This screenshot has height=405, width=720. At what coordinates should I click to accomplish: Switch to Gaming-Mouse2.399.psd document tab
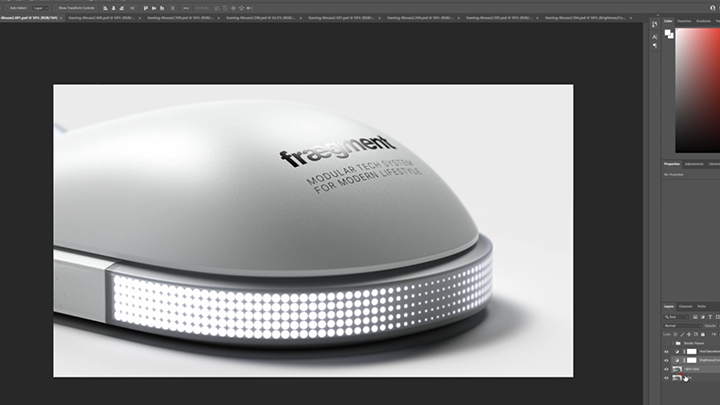click(x=180, y=18)
